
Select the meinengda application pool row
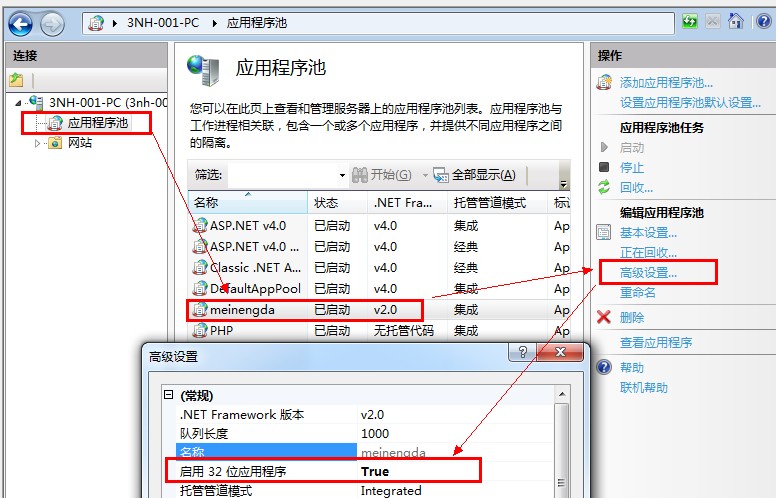242,310
